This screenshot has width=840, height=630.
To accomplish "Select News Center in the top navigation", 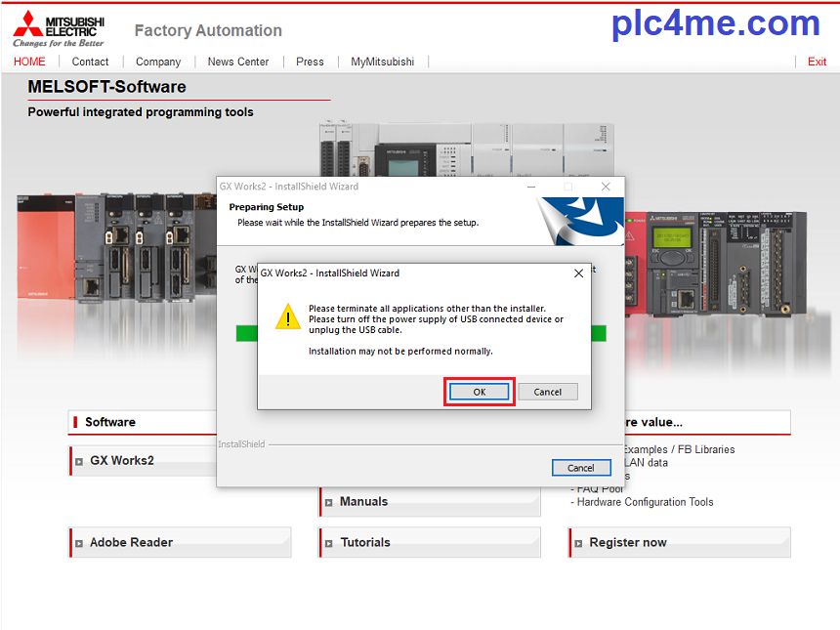I will 238,62.
